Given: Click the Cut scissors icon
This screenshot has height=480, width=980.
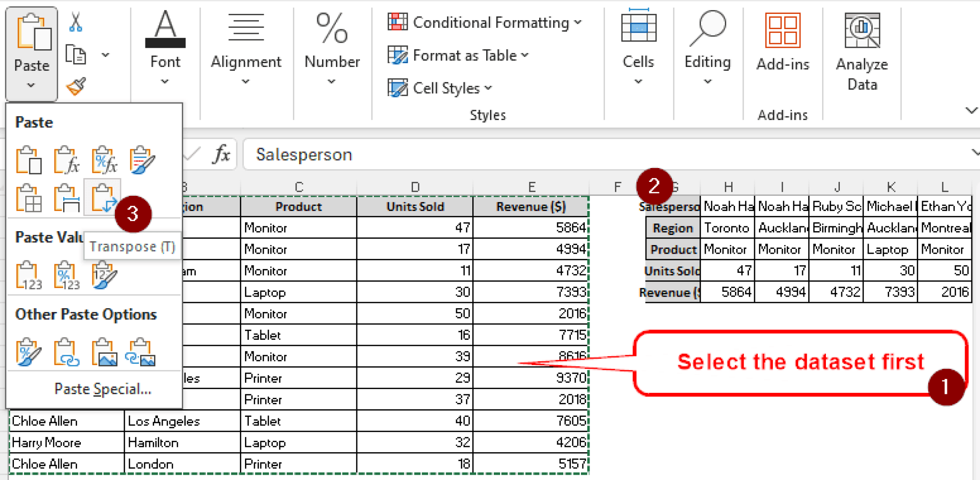Looking at the screenshot, I should [76, 22].
